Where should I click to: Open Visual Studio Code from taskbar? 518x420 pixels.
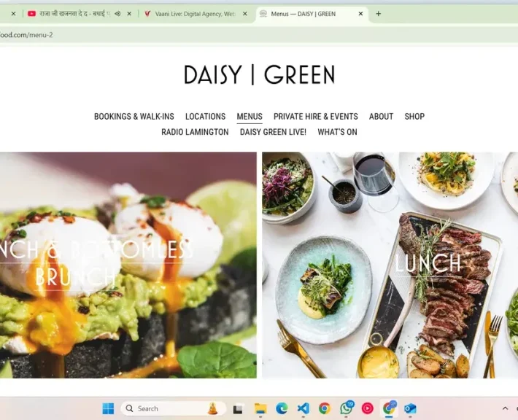(x=304, y=409)
